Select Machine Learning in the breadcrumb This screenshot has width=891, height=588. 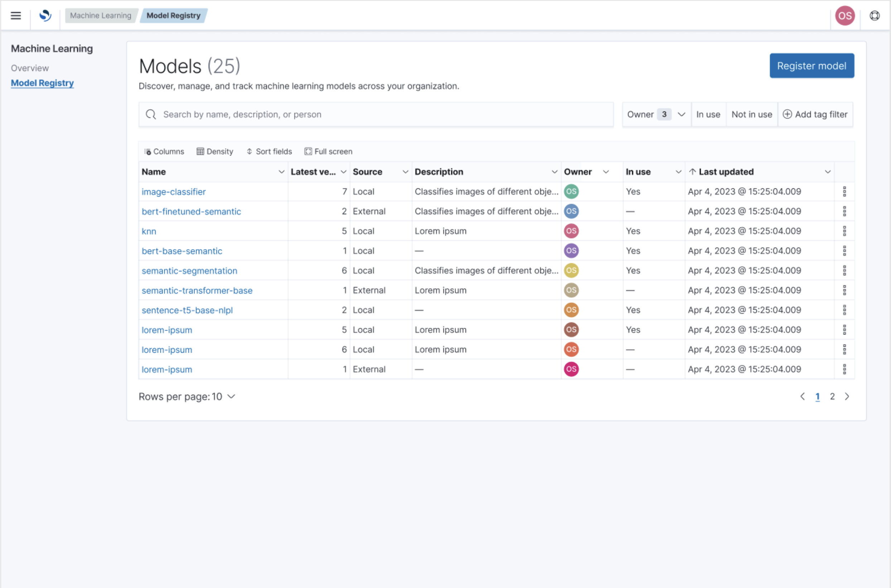[x=100, y=15]
